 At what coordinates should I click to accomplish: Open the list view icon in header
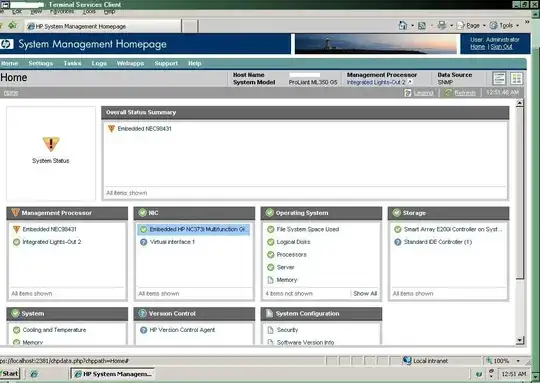499,79
